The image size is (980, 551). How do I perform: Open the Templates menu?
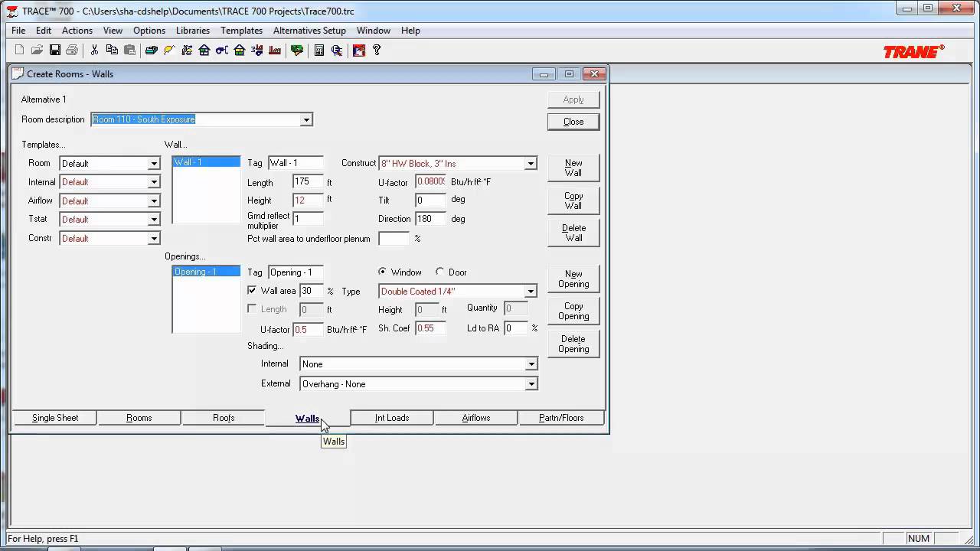(242, 31)
